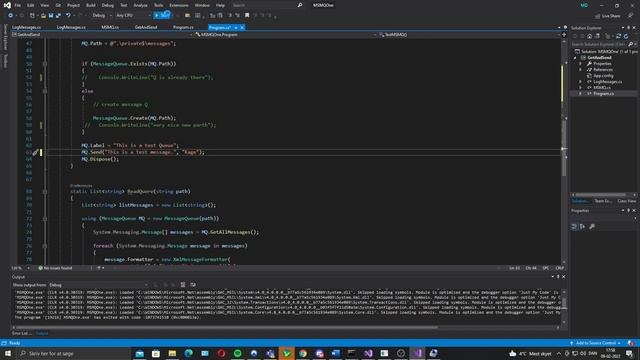Click the Live Share button
Screen dimensions: 640x360
pyautogui.click(x=608, y=16)
